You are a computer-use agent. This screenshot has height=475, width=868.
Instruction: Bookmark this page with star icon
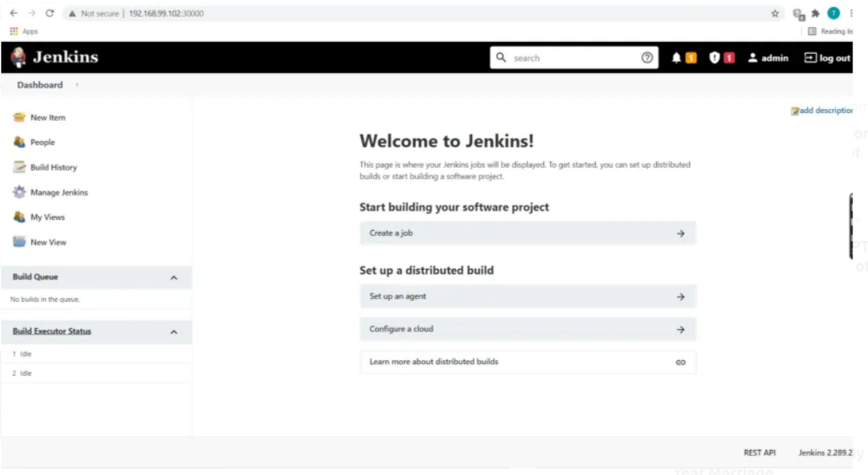[775, 13]
